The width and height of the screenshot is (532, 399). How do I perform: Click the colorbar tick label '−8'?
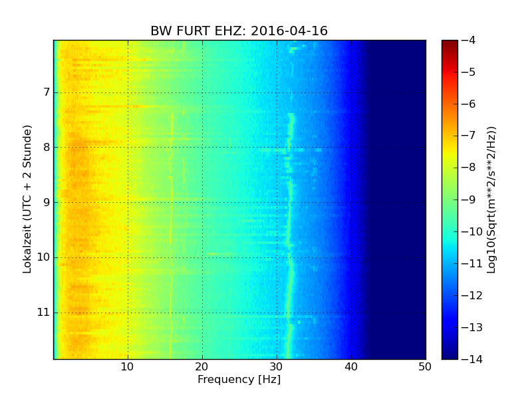[468, 168]
